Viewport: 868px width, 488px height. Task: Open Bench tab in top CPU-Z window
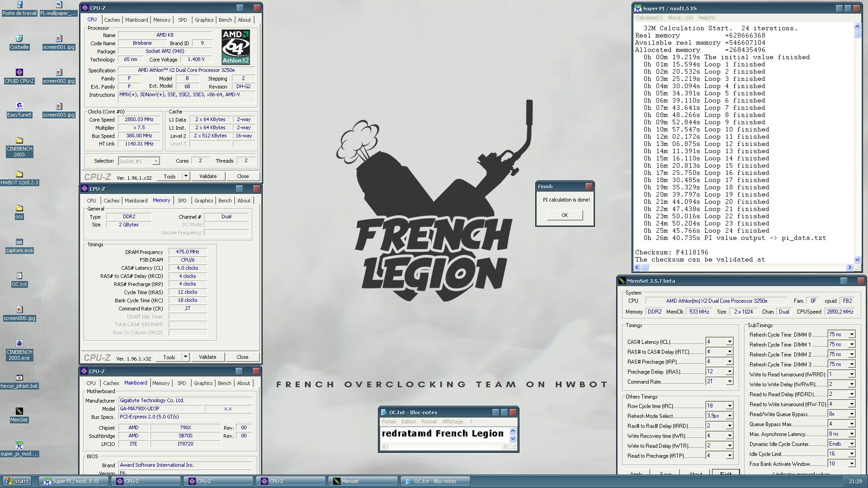[x=225, y=20]
